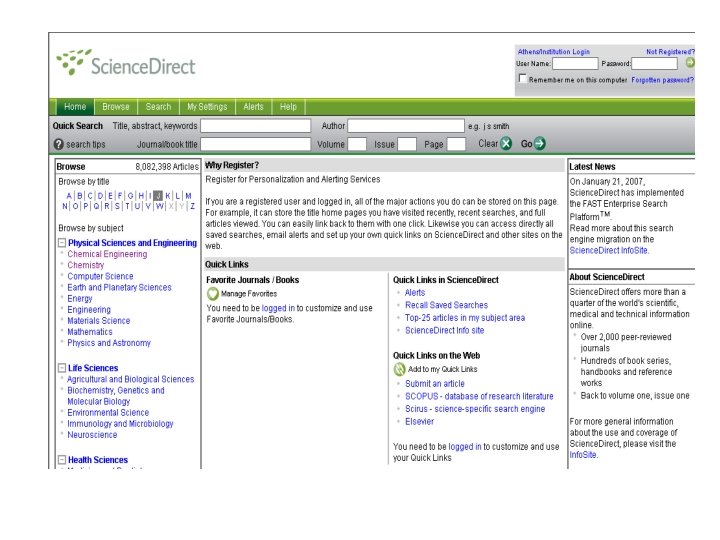This screenshot has height=540, width=720.
Task: Click logged in link under Quick Links on Web
Action: coord(465,446)
